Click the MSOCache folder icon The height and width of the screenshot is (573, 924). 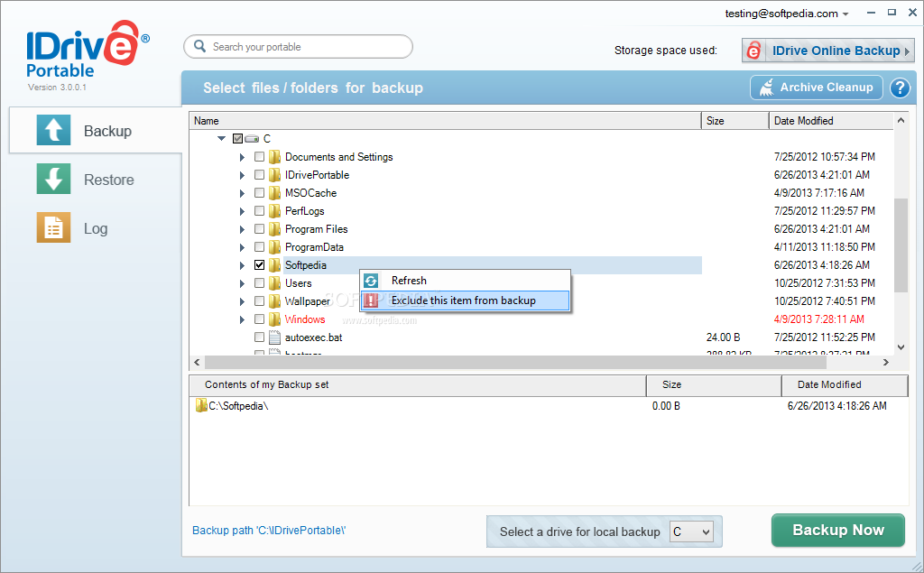click(x=274, y=193)
